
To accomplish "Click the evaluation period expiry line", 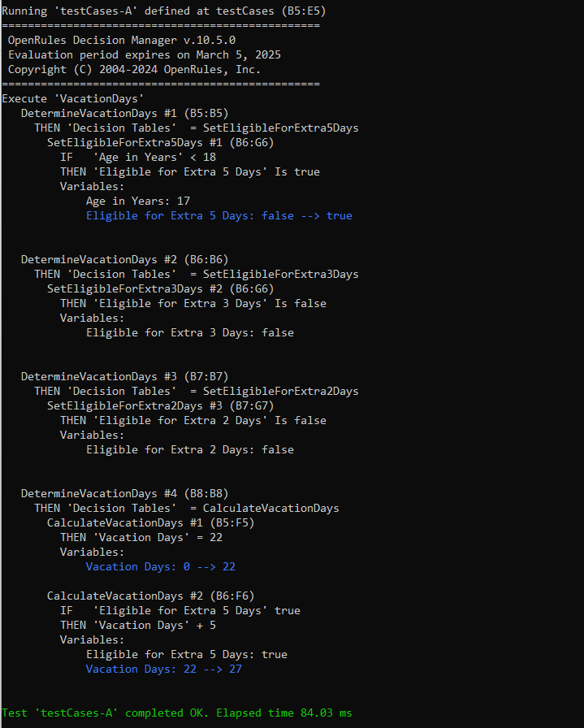I will 145,54.
